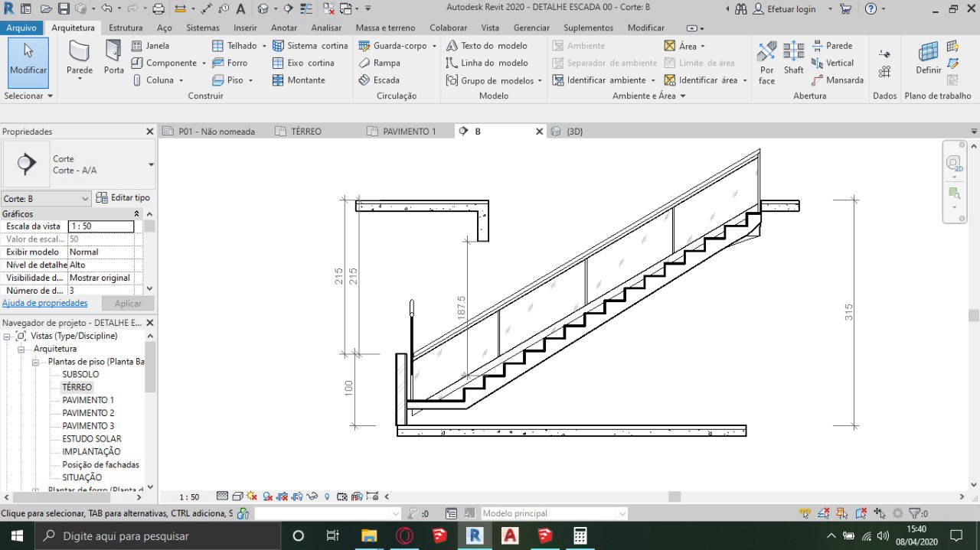Toggle detail level icon in view bar
The width and height of the screenshot is (980, 550).
click(x=223, y=496)
